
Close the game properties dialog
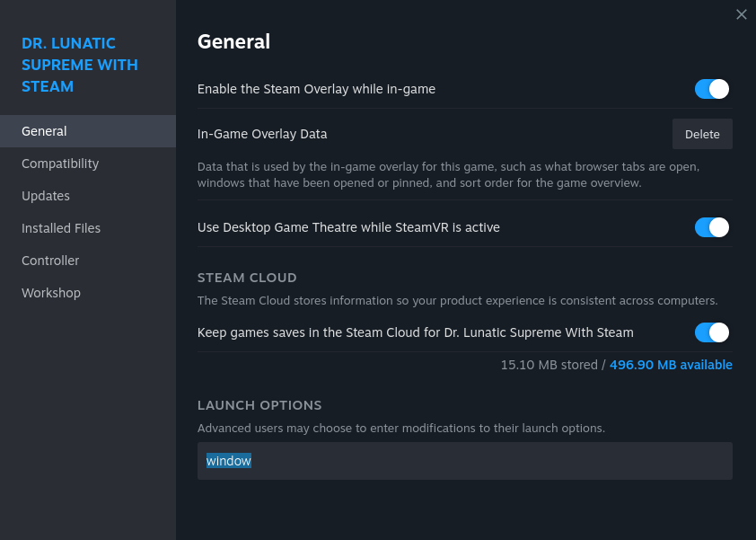pos(742,14)
